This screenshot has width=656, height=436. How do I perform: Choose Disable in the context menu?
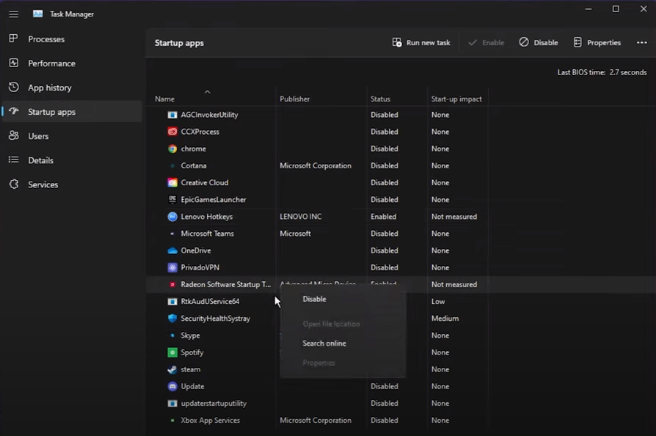pyautogui.click(x=314, y=299)
